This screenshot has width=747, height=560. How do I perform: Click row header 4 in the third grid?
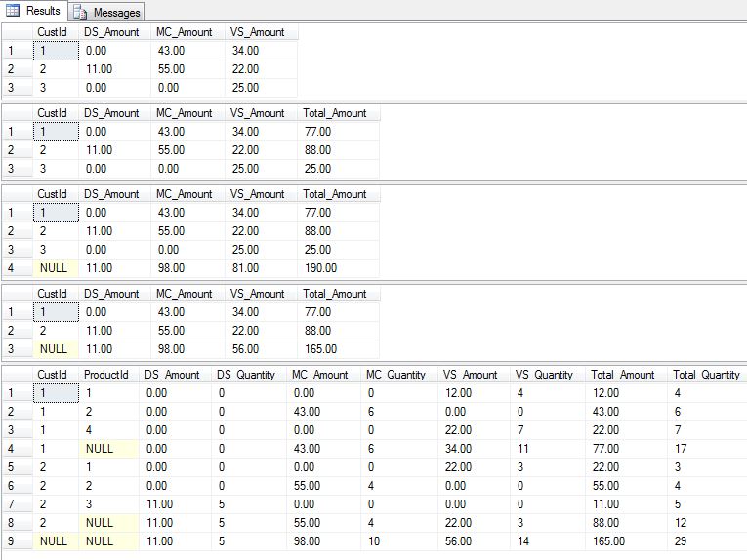click(x=18, y=268)
